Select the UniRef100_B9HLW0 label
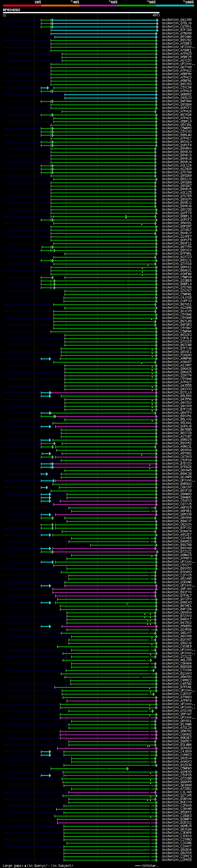The image size is (197, 868). coord(177,135)
